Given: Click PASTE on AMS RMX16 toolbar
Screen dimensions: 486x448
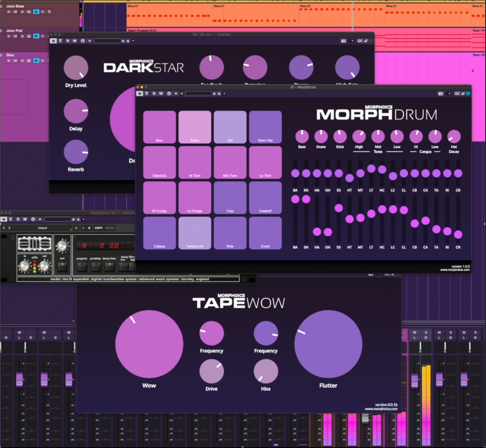Looking at the screenshot, I should (x=109, y=228).
